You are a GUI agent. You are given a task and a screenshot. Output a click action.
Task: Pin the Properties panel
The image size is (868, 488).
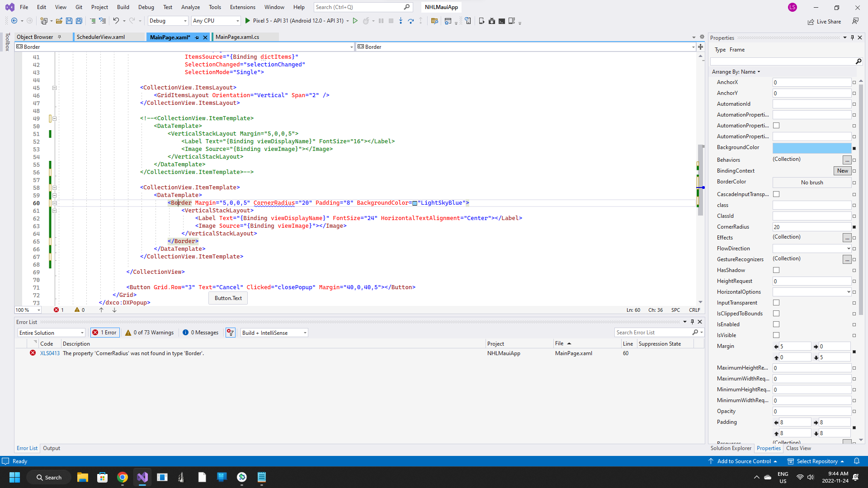(852, 38)
